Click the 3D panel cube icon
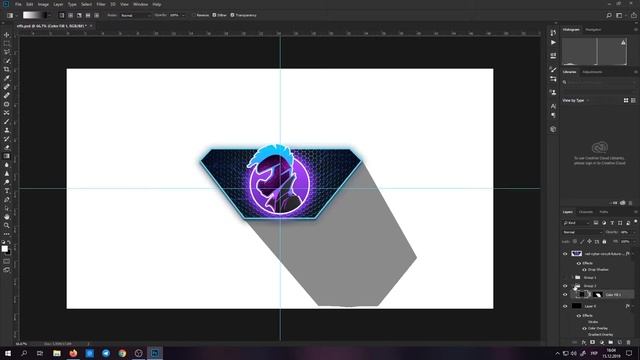 pos(553,129)
